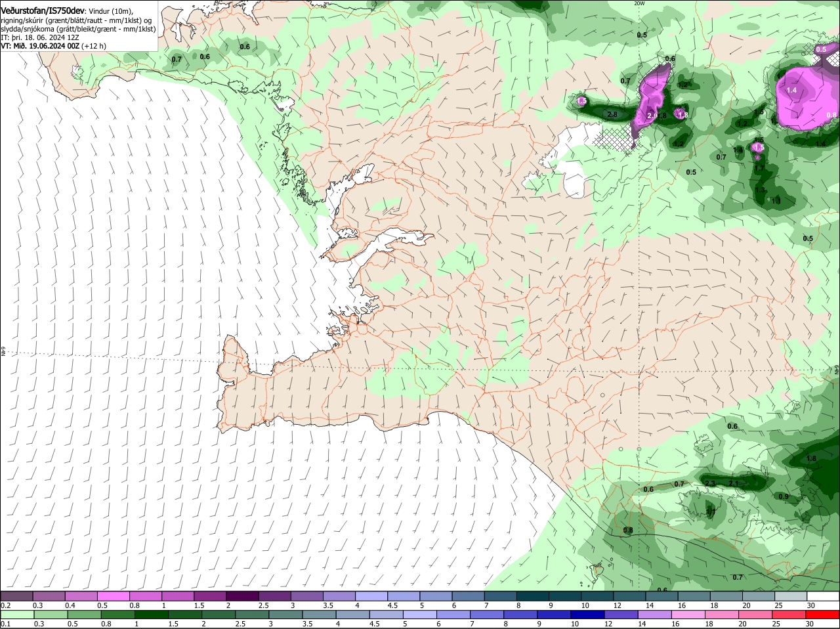
Task: Select the snow scale swatch labeled 0.5
Action: click(x=114, y=596)
